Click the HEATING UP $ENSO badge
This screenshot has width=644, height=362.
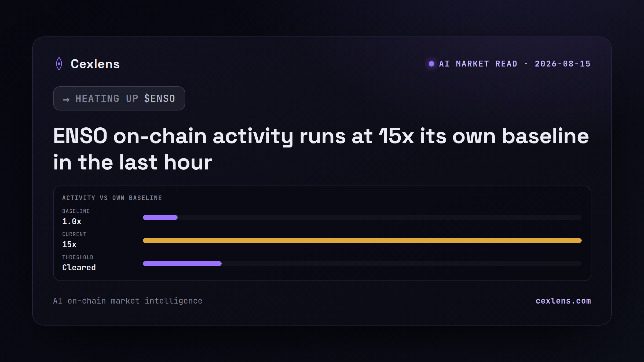click(119, 98)
